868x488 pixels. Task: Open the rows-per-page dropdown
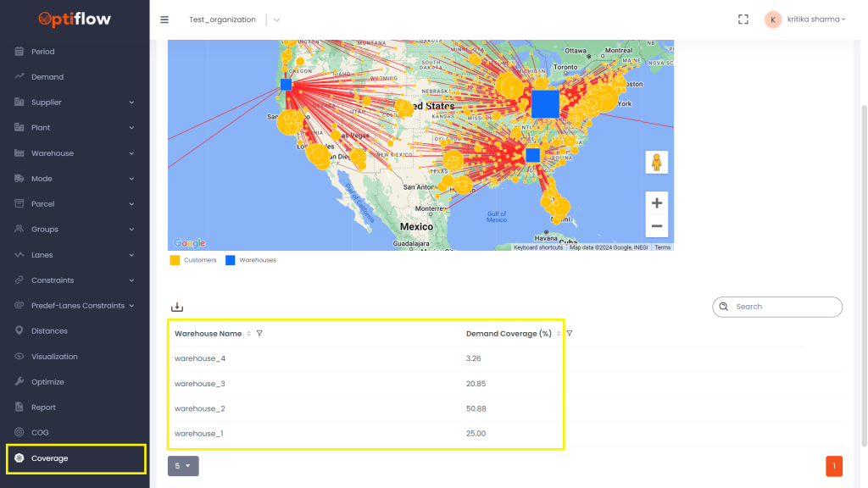(x=183, y=466)
